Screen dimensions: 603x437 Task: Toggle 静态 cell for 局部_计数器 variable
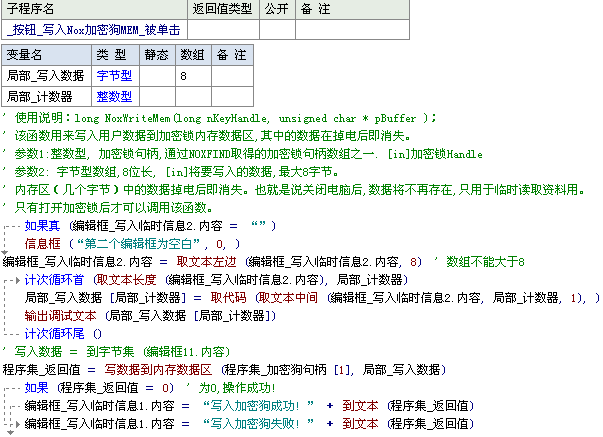tap(157, 96)
